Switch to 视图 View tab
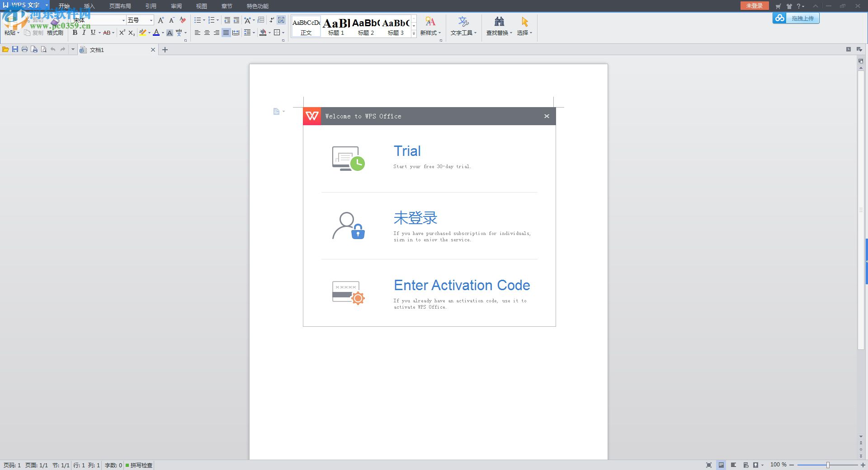Viewport: 868px width, 470px height. 202,6
